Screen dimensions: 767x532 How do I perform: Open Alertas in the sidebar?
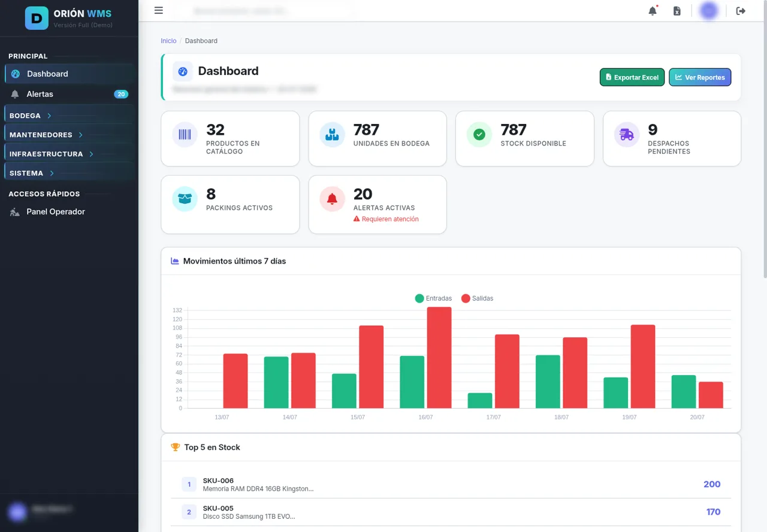tap(69, 94)
